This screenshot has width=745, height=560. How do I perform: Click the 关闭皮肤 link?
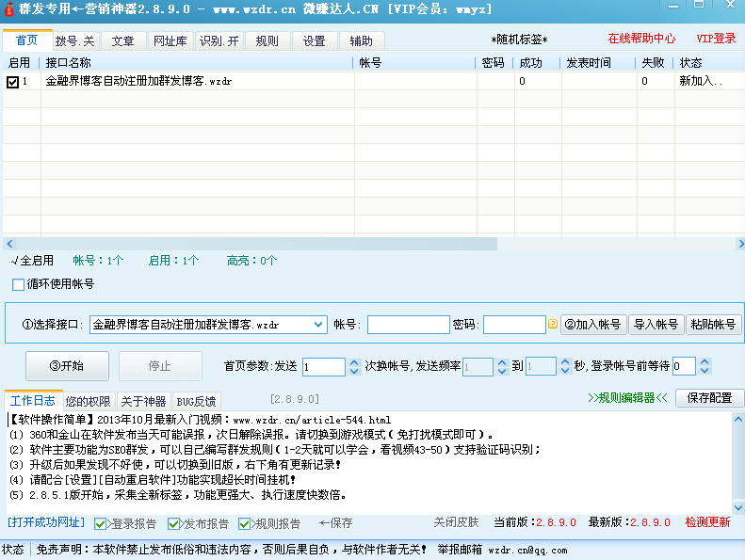click(456, 522)
